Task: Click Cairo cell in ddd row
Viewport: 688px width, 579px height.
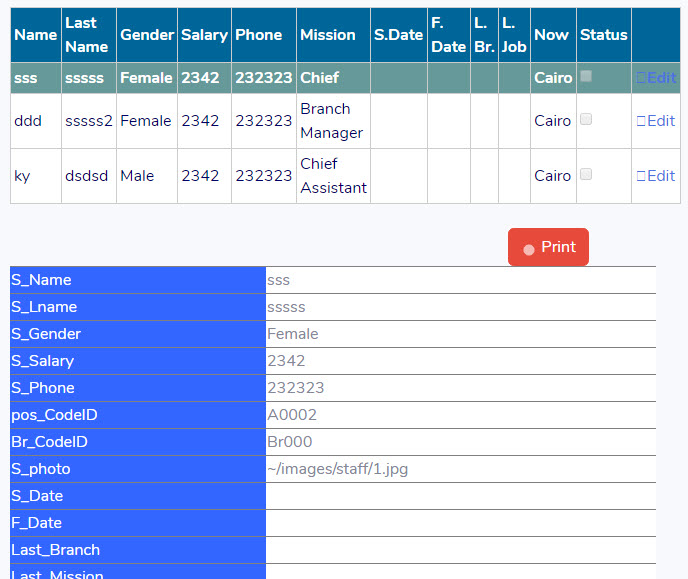Action: [552, 121]
